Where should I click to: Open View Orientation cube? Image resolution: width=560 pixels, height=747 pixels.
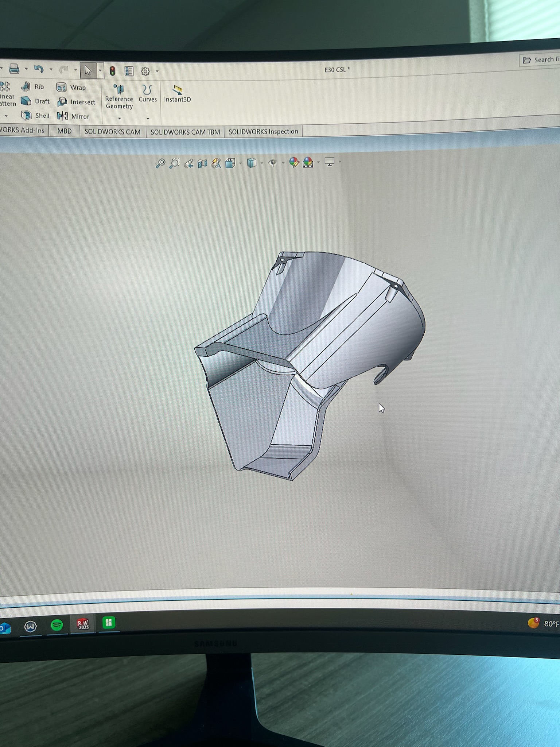pyautogui.click(x=230, y=163)
